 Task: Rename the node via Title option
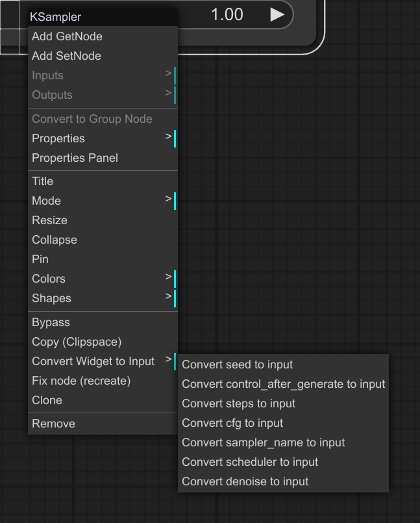coord(42,181)
